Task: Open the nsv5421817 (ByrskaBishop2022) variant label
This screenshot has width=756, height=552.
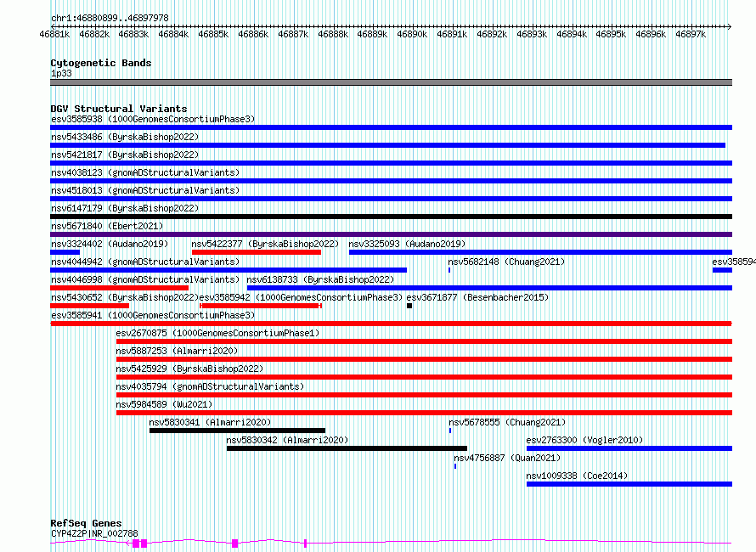Action: pos(125,155)
